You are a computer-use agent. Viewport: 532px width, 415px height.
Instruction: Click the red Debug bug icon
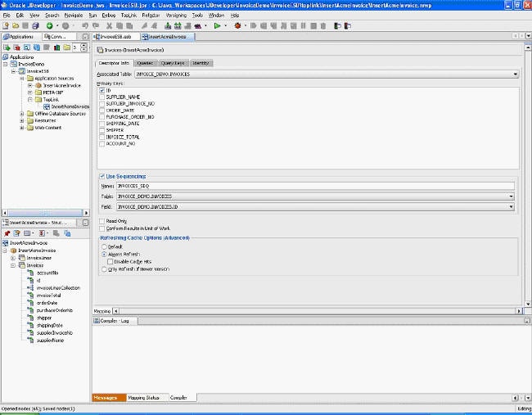pos(237,26)
